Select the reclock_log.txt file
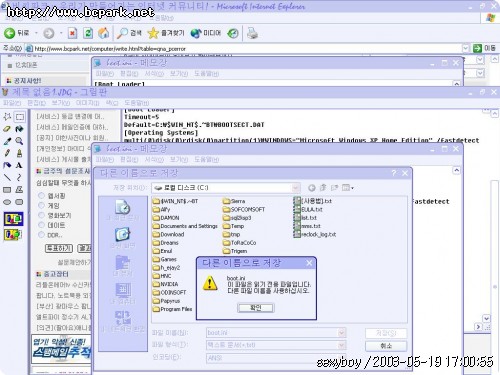Image resolution: width=500 pixels, height=375 pixels. point(315,234)
